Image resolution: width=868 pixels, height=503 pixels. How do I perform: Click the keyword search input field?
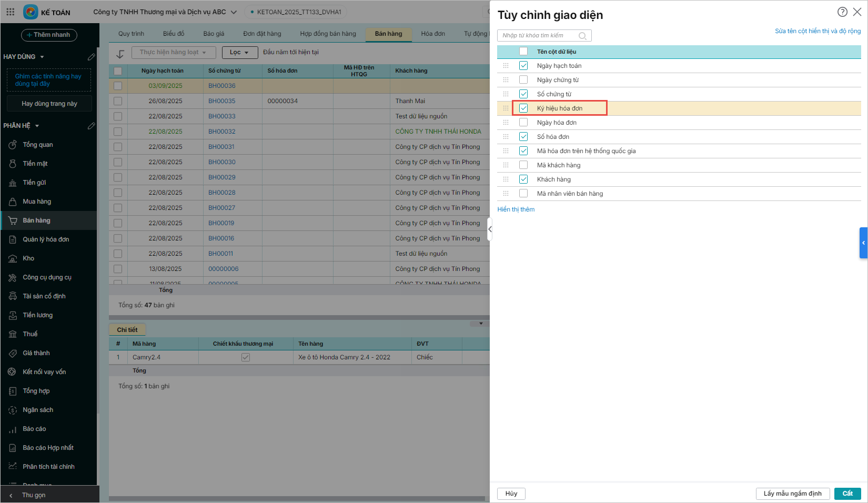[539, 36]
